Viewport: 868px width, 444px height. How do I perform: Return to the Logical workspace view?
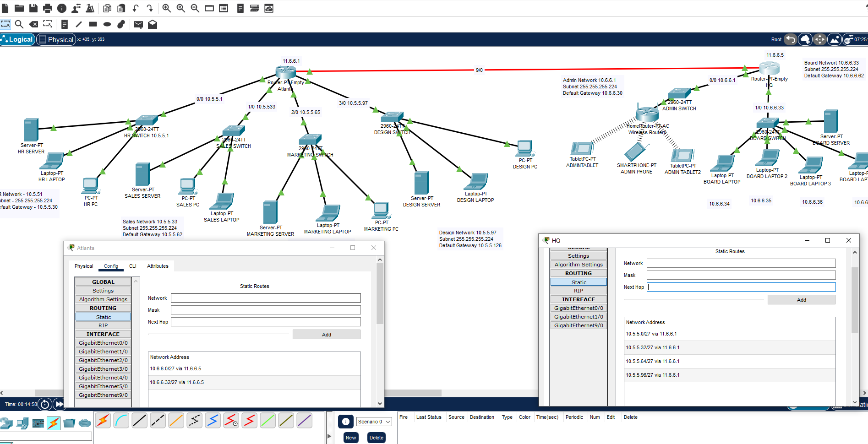tap(17, 39)
